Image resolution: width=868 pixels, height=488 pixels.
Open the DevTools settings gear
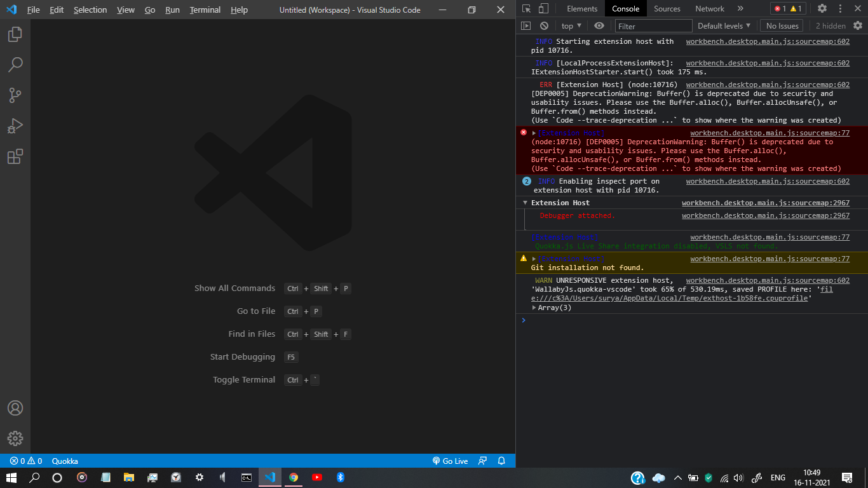(x=822, y=8)
